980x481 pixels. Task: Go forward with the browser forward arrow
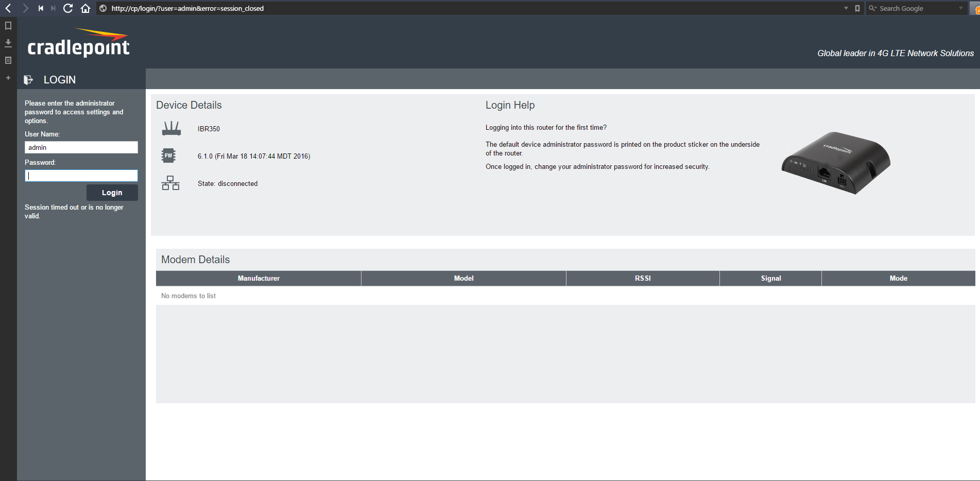pyautogui.click(x=25, y=8)
